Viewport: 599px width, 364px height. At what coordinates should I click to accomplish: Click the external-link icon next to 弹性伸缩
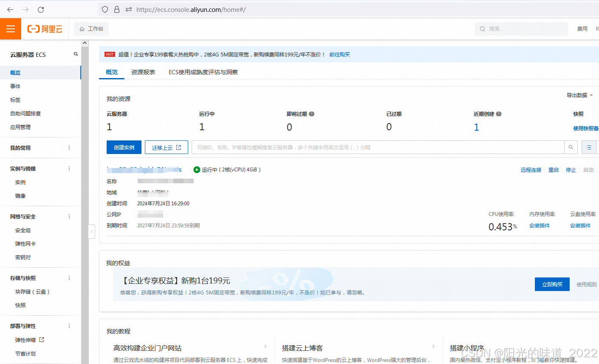[42, 340]
